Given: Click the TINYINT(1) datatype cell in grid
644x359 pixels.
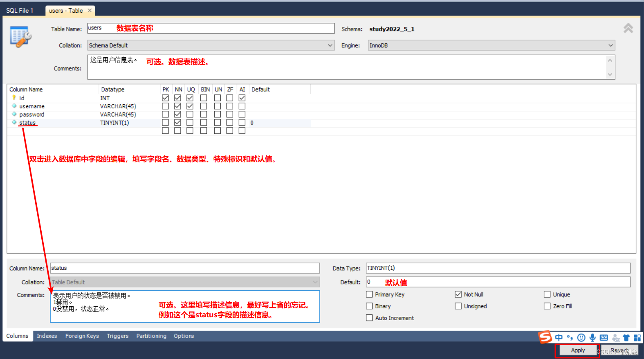Looking at the screenshot, I should pyautogui.click(x=114, y=123).
